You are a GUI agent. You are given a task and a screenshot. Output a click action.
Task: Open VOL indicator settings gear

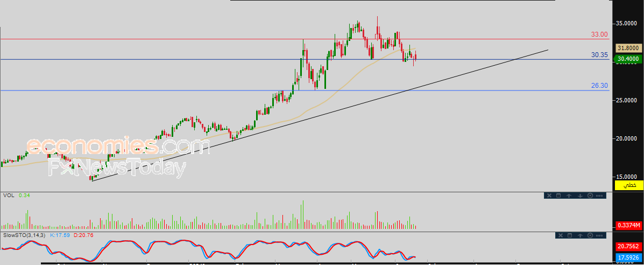tap(590, 196)
